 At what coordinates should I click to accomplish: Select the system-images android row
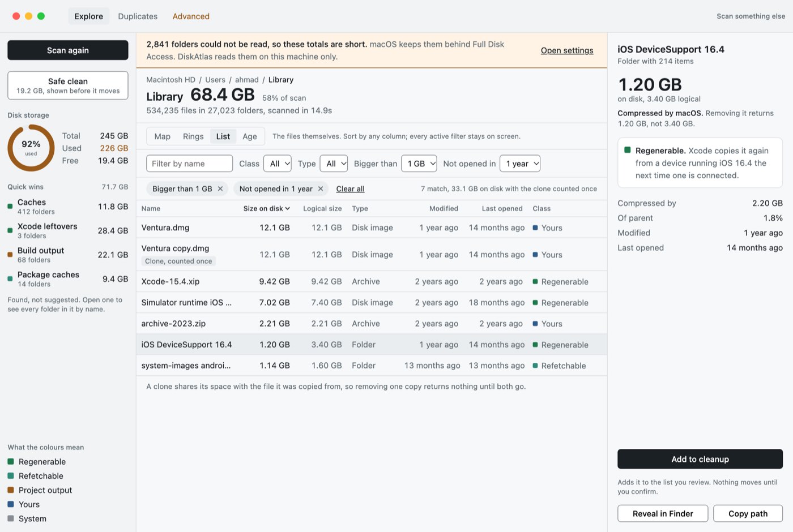pos(372,366)
